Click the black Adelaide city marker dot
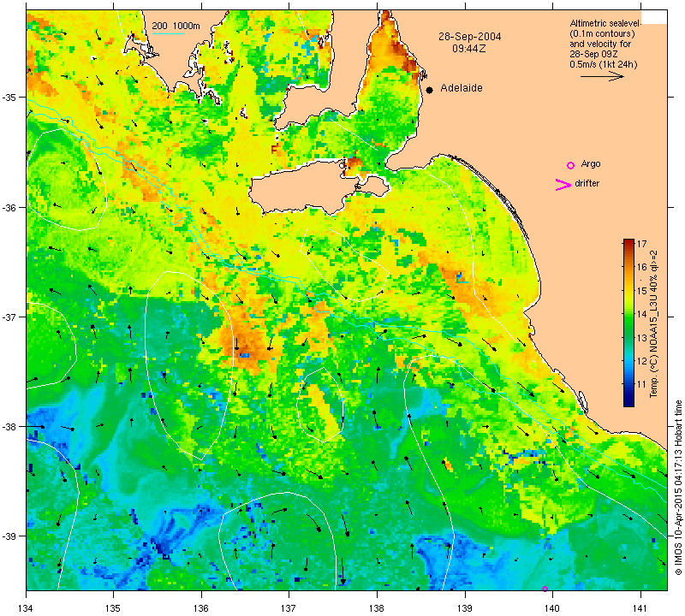The width and height of the screenshot is (685, 616). 430,90
